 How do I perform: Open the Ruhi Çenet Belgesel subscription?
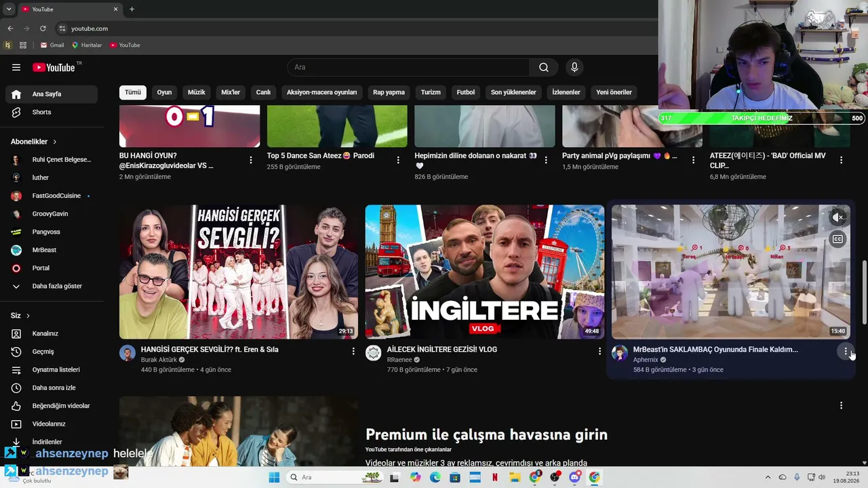(x=52, y=160)
